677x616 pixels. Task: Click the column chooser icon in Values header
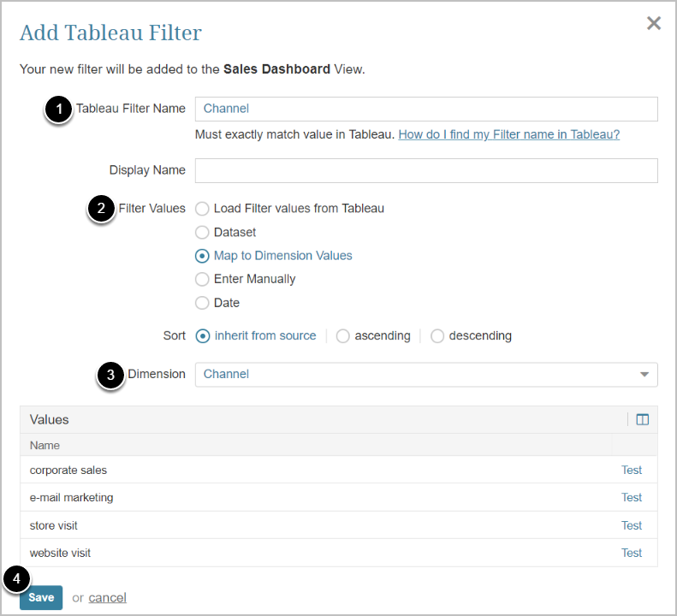(x=643, y=419)
